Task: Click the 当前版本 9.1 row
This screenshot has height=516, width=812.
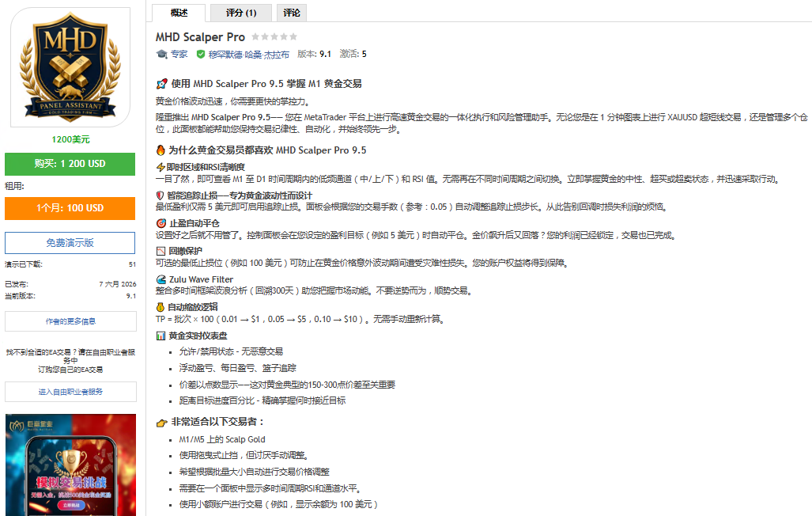Action: (x=70, y=296)
